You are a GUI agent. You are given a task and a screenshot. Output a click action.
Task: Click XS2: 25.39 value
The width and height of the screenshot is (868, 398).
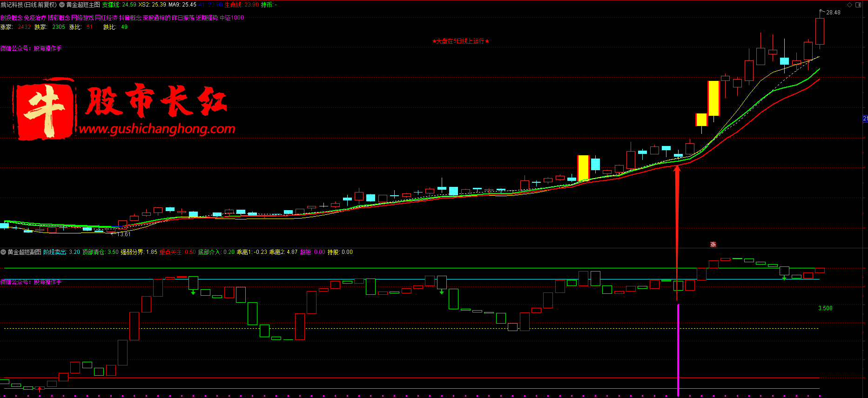point(152,5)
